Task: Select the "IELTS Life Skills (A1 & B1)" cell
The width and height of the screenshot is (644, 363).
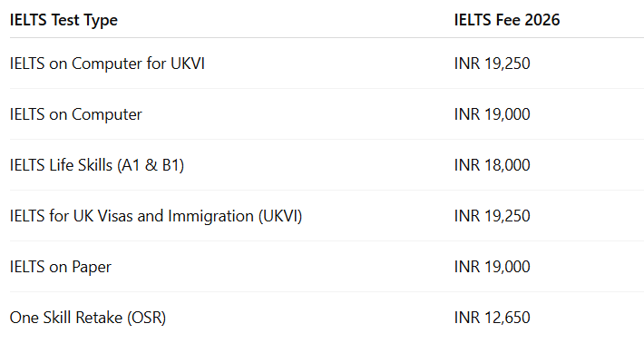Action: (97, 165)
